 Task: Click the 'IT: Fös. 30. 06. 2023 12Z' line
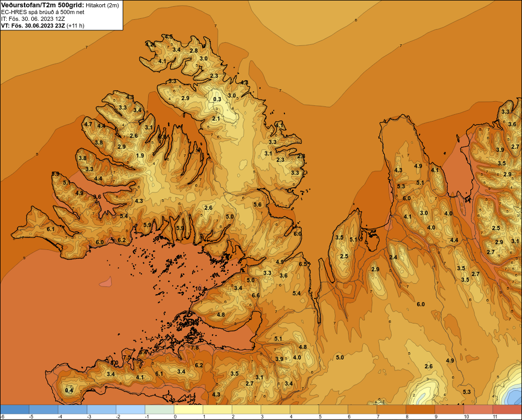pos(33,19)
